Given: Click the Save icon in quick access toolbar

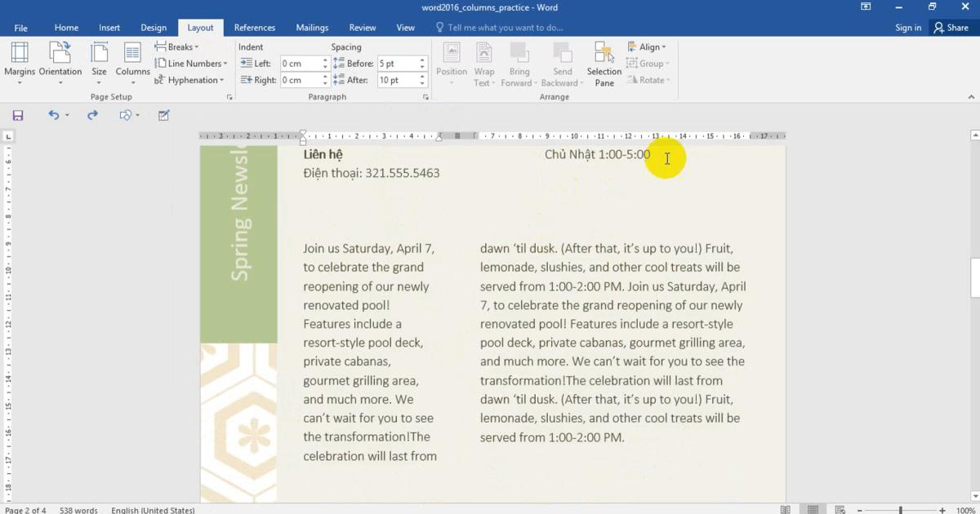Looking at the screenshot, I should [x=18, y=115].
